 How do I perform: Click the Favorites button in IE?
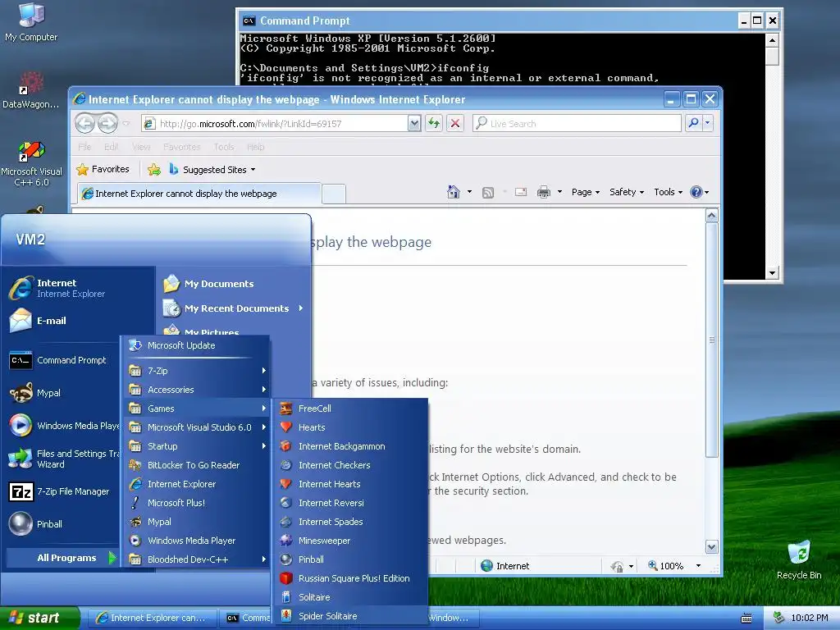[103, 169]
